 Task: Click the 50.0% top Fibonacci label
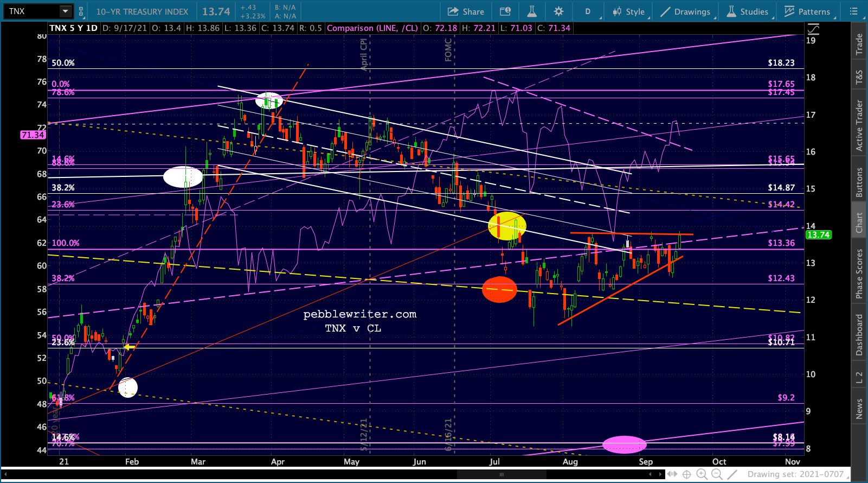tap(63, 63)
